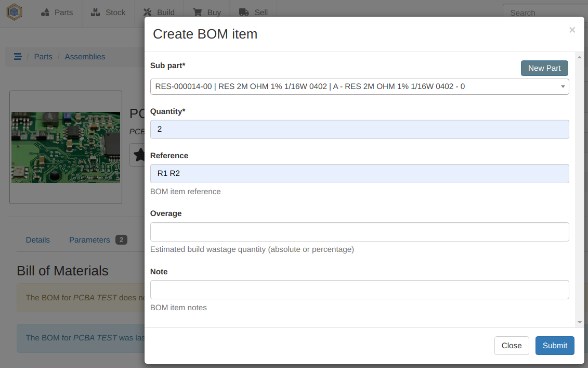Image resolution: width=588 pixels, height=368 pixels.
Task: Expand the Sell menu
Action: coord(253,12)
